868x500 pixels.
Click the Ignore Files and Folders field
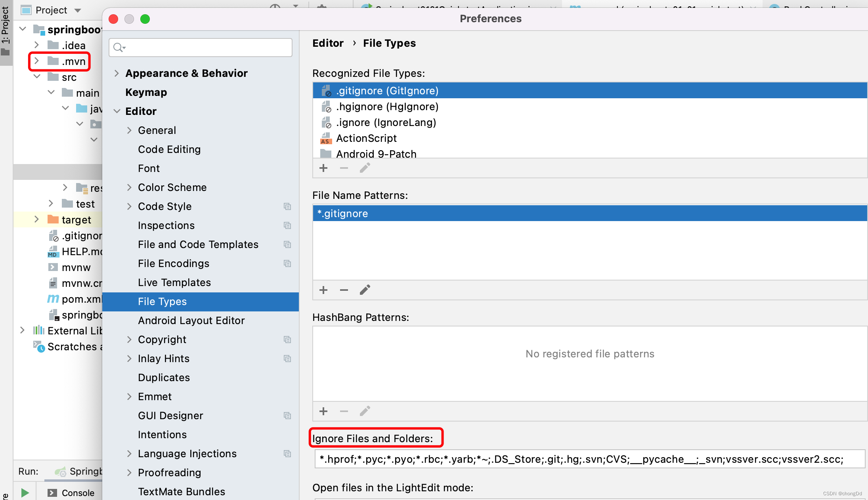[x=590, y=459]
